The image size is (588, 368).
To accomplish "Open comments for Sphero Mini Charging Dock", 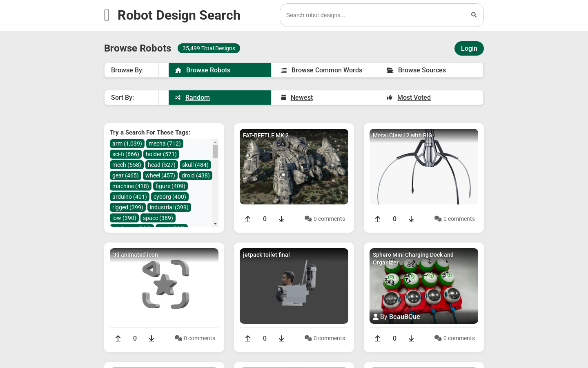I will click(454, 338).
